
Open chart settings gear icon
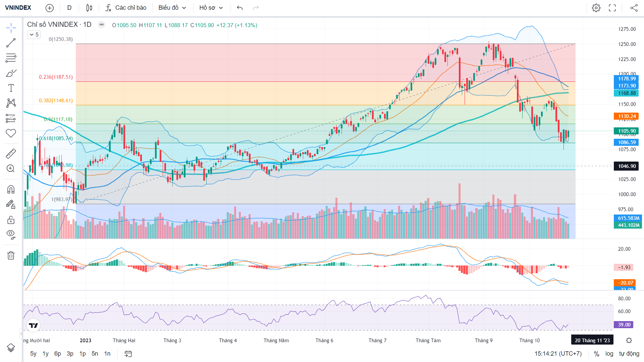click(596, 8)
